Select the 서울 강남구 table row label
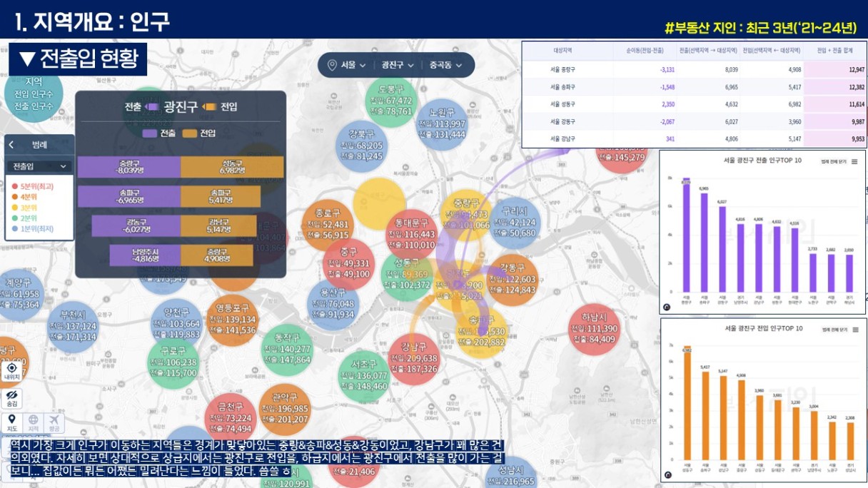This screenshot has width=868, height=488. click(562, 138)
